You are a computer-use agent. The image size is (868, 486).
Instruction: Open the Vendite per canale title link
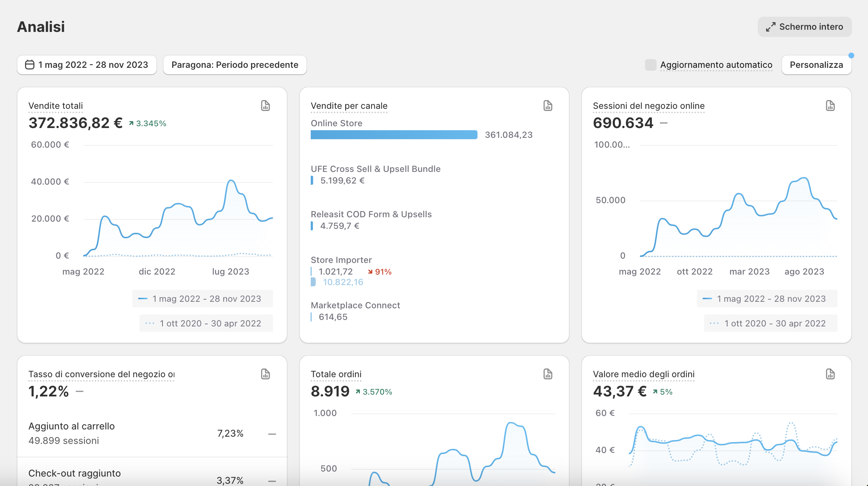click(349, 106)
